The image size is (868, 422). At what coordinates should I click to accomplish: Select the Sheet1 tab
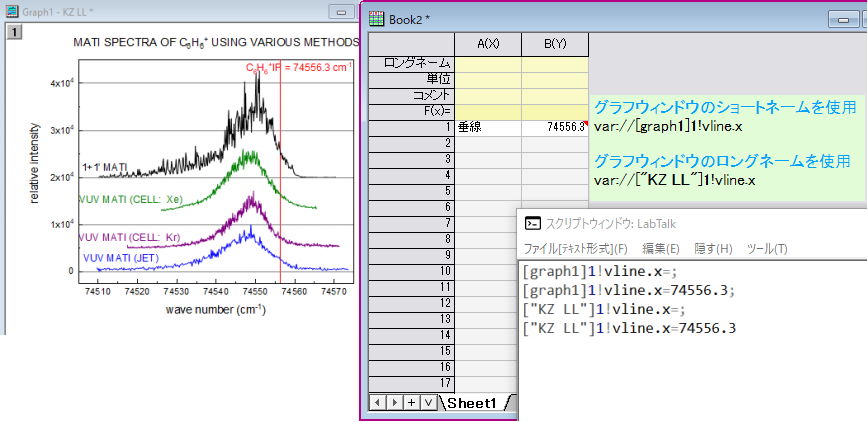tap(472, 403)
